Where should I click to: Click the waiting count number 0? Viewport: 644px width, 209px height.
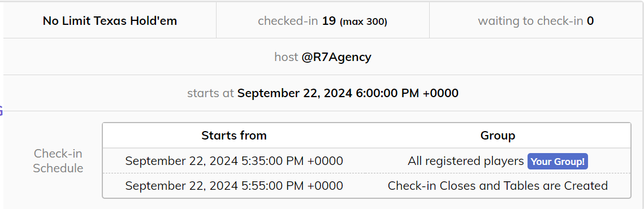coord(590,21)
